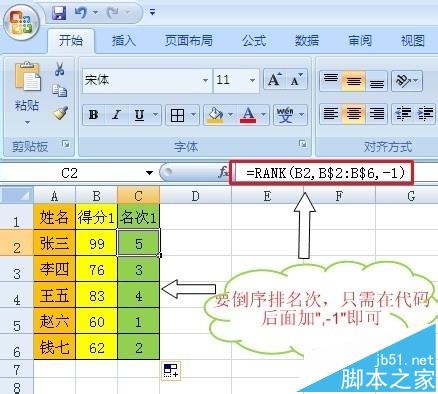
Task: Select column B header
Action: [97, 196]
